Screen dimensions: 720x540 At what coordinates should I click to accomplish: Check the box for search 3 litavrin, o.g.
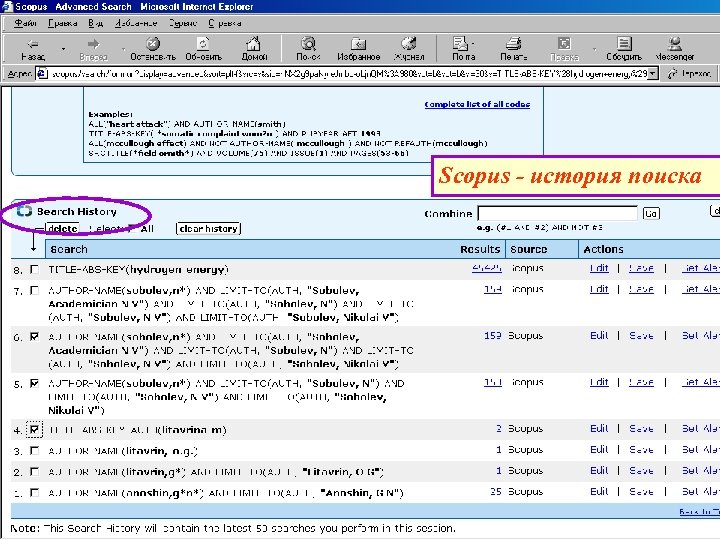point(34,450)
